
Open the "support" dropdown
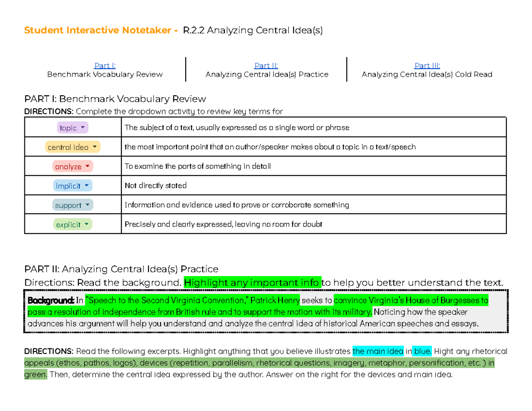click(72, 205)
